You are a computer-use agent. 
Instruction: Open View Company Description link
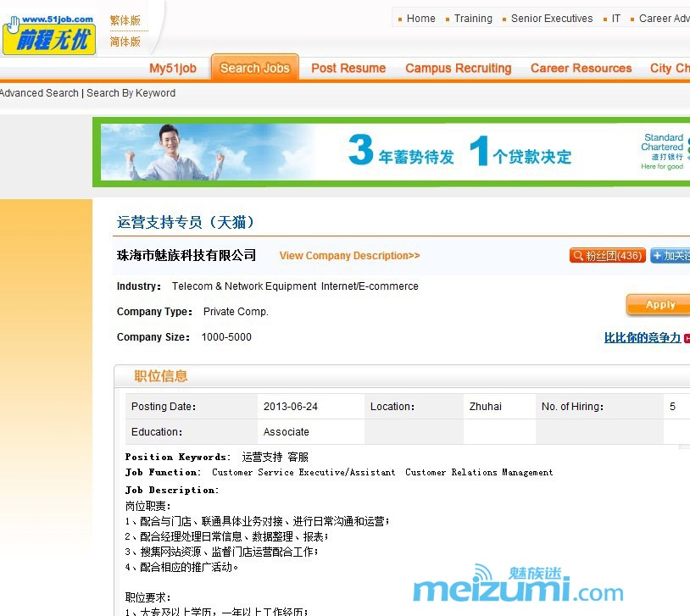click(x=349, y=256)
